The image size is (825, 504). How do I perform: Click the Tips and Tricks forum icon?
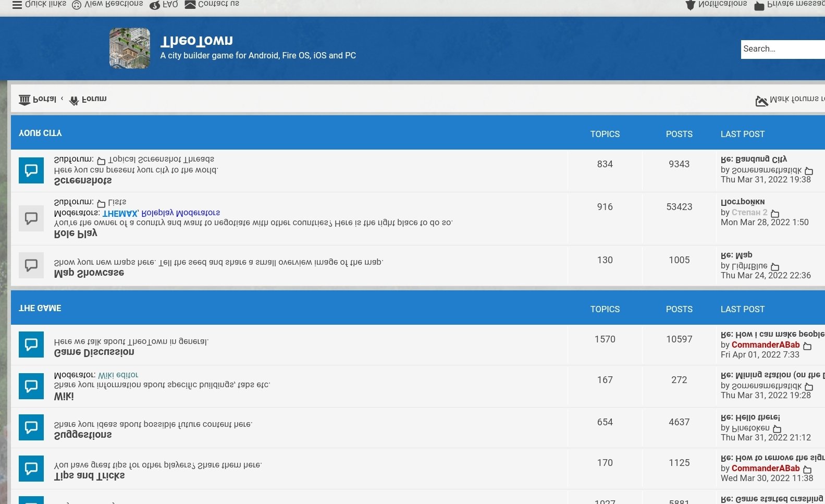point(31,469)
